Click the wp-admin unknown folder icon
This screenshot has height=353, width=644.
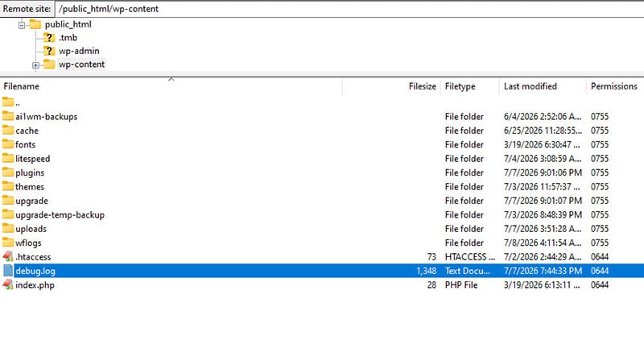49,51
